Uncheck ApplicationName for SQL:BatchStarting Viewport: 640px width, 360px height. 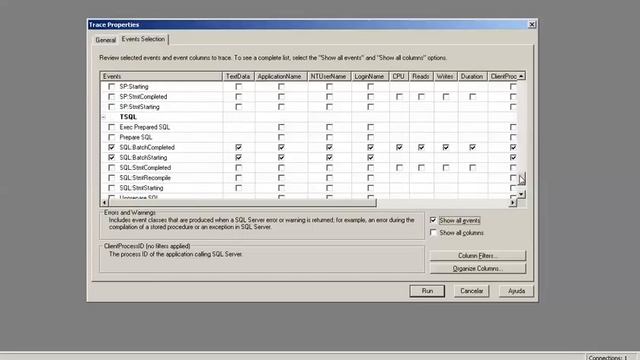(281, 158)
